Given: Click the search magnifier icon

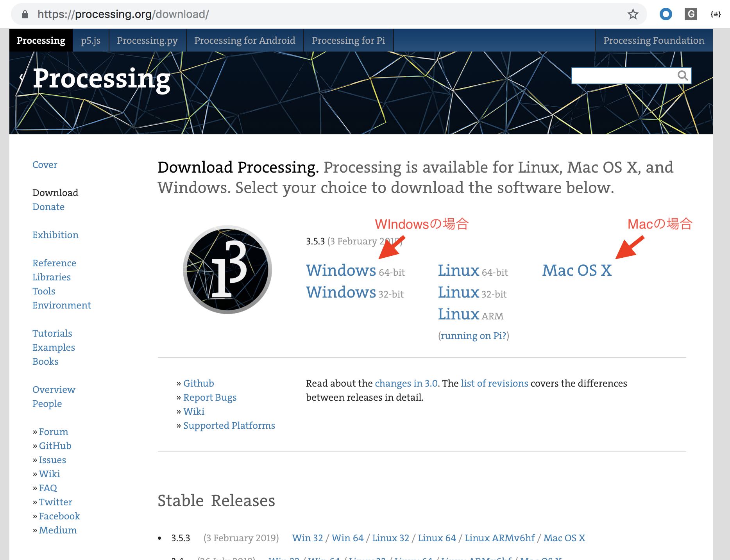Looking at the screenshot, I should (x=682, y=75).
